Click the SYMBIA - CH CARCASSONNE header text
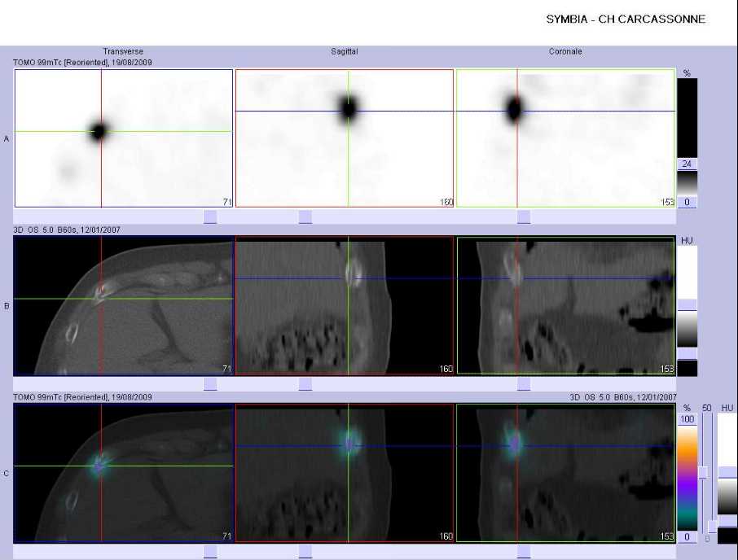This screenshot has height=560, width=738. point(626,20)
